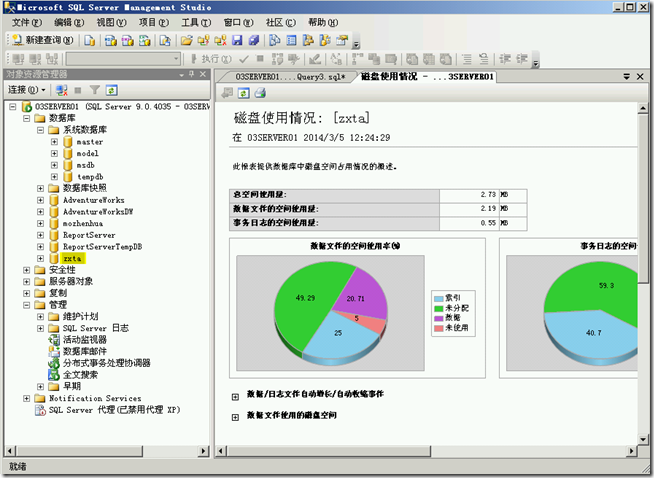Expand the master database node
This screenshot has height=478, width=654.
coord(54,142)
